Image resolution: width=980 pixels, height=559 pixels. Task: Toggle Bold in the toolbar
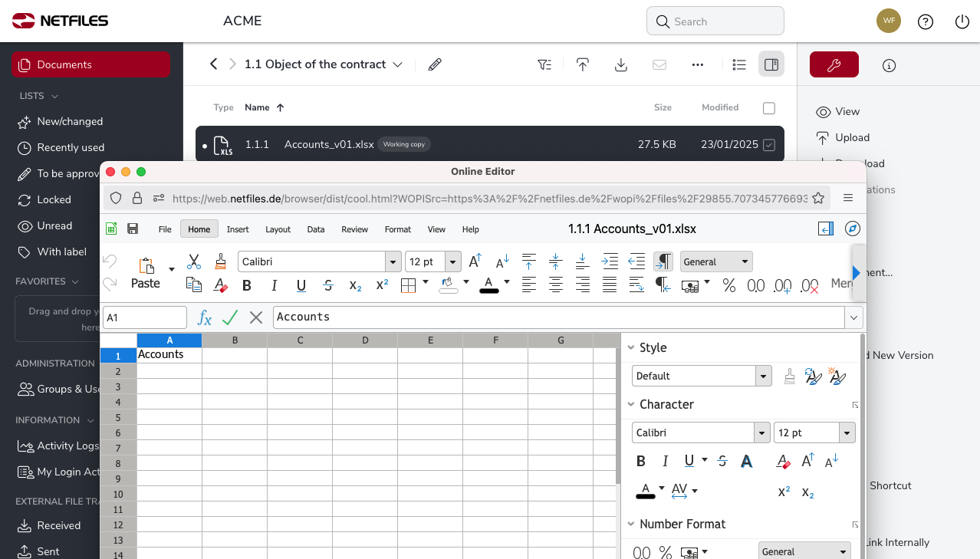click(247, 285)
